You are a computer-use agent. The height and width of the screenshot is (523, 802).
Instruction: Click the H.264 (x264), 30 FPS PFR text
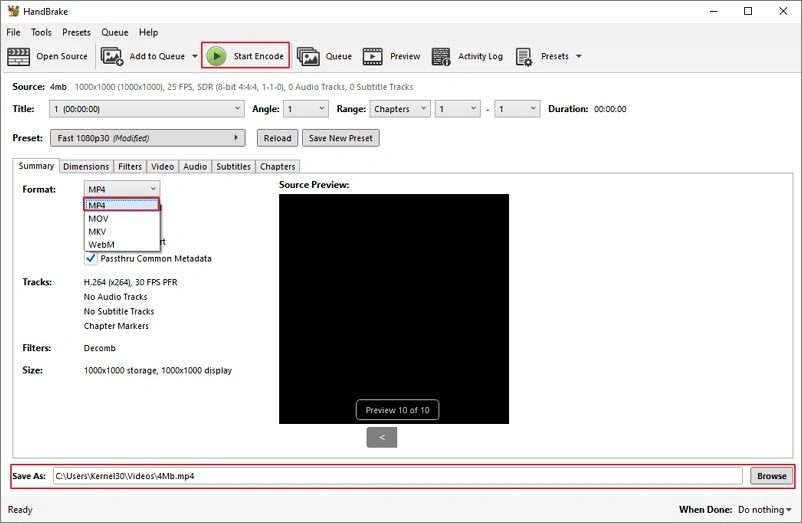pos(130,282)
